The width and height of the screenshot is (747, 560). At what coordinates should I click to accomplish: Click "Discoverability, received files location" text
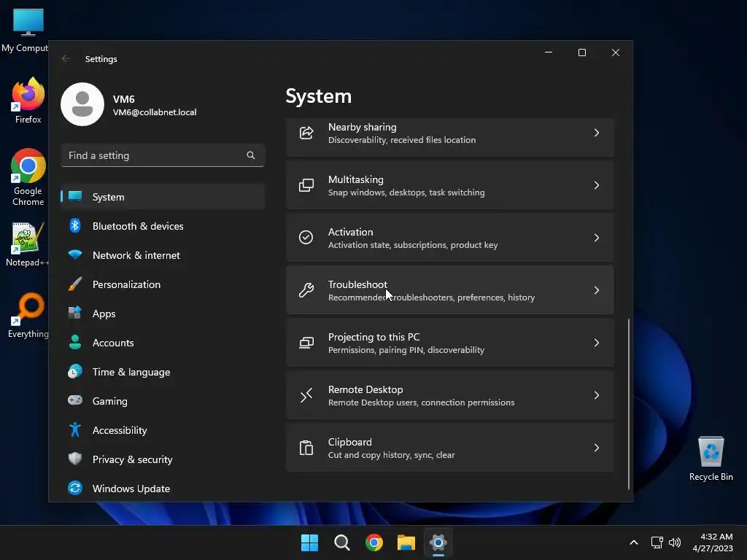[x=402, y=140]
